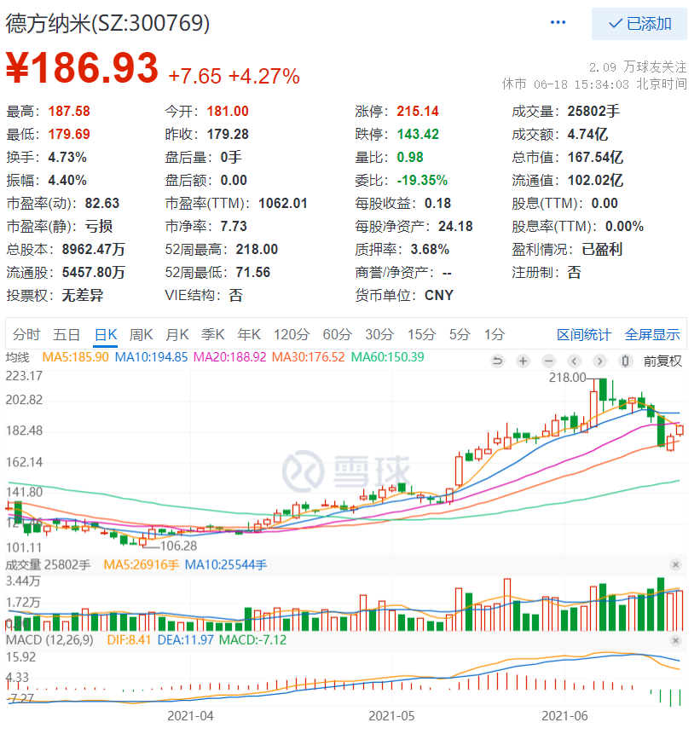Open the 前复权 adjustment dropdown
The height and width of the screenshot is (734, 700).
coord(662,361)
